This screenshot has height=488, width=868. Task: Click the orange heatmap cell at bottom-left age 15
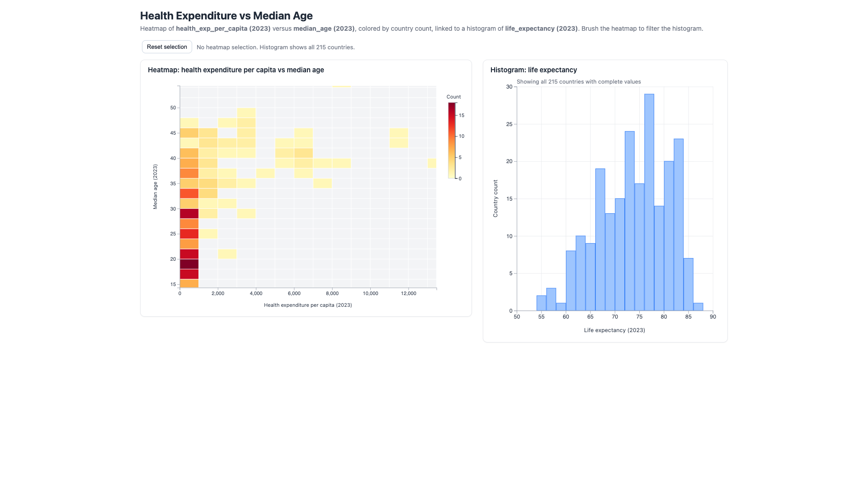189,284
